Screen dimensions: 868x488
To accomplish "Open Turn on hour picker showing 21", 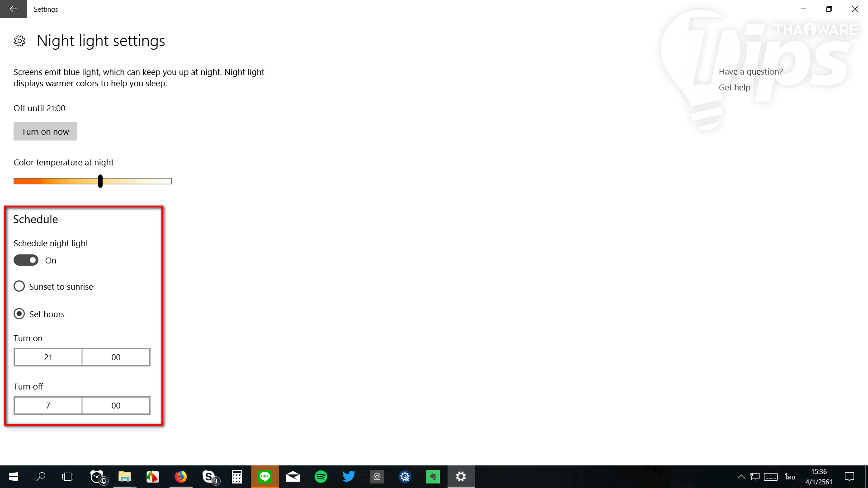I will point(48,357).
